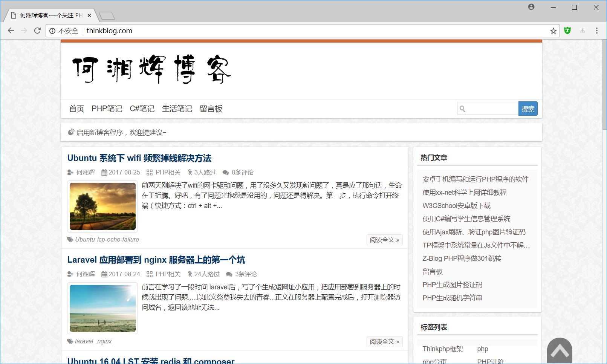
Task: Open hot article W3CSchool安卓版下载
Action: [x=457, y=205]
